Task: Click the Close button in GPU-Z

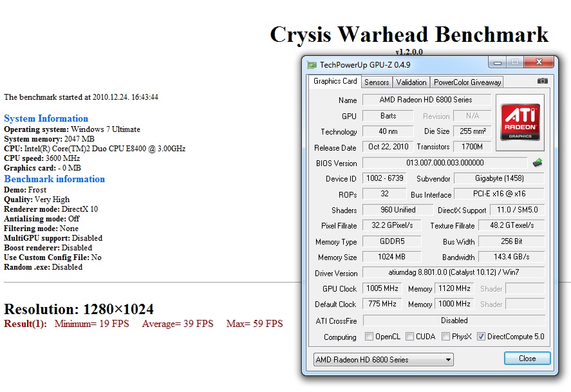Action: pos(527,358)
